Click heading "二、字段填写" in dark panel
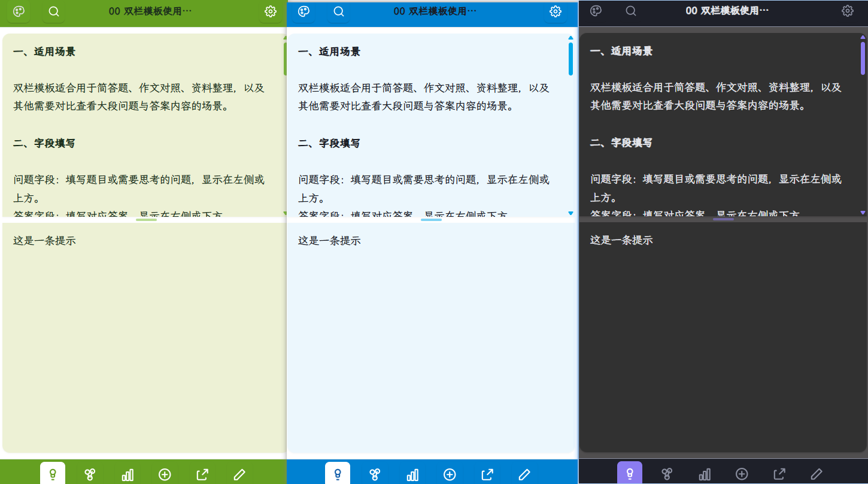This screenshot has height=484, width=868. (621, 143)
